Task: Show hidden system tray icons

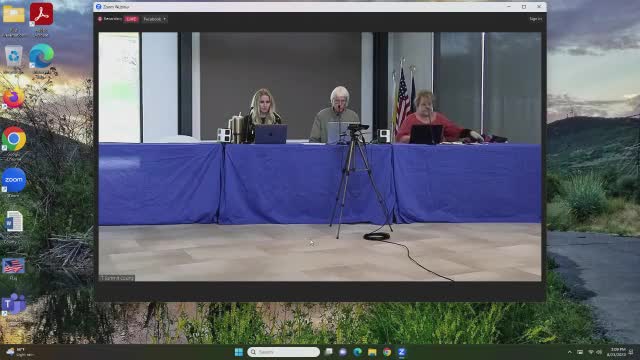Action: 569,352
